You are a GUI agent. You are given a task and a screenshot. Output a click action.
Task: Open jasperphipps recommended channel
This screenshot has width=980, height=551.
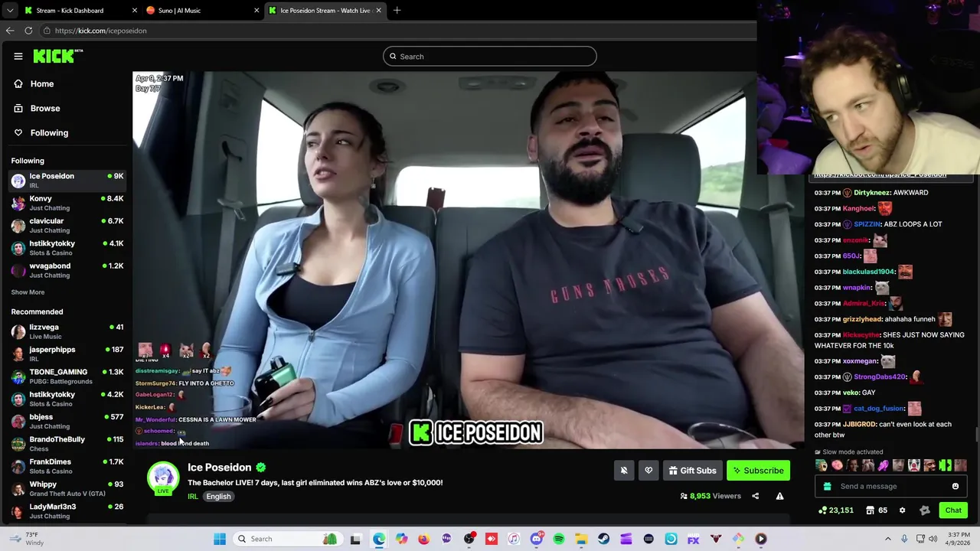(x=67, y=354)
